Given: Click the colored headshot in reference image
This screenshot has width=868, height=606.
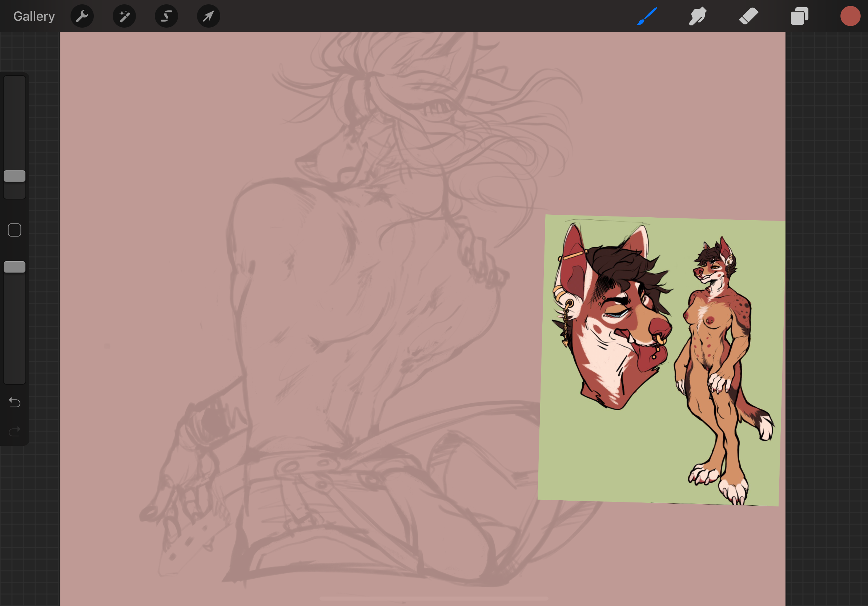Looking at the screenshot, I should [x=612, y=318].
